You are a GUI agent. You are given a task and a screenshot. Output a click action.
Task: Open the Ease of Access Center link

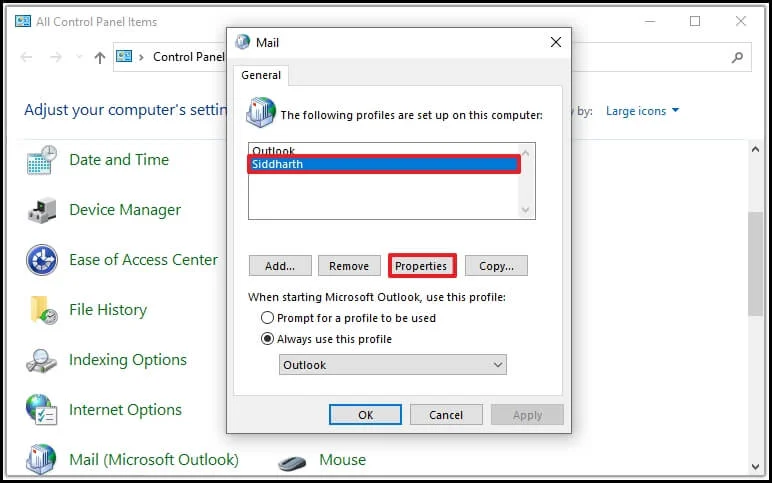[x=143, y=259]
